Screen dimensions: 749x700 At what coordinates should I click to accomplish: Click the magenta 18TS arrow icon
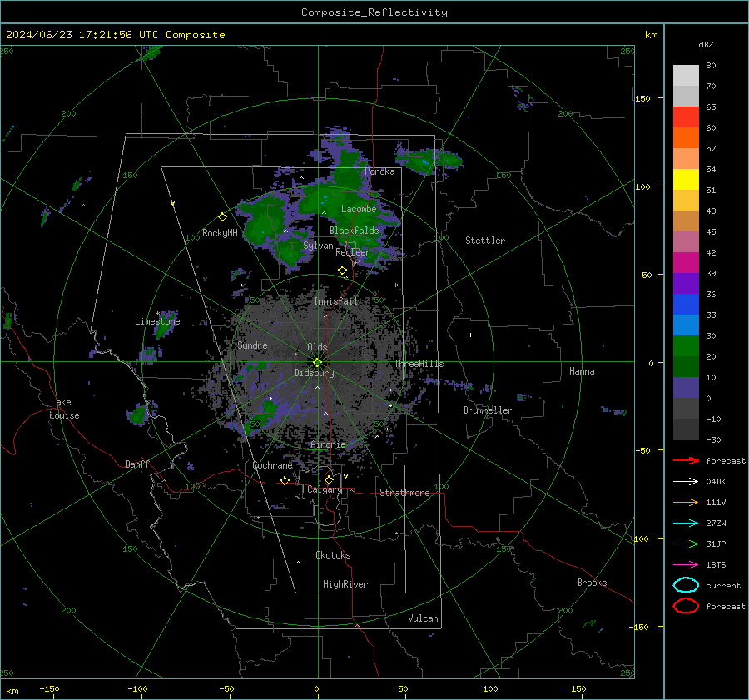[686, 565]
